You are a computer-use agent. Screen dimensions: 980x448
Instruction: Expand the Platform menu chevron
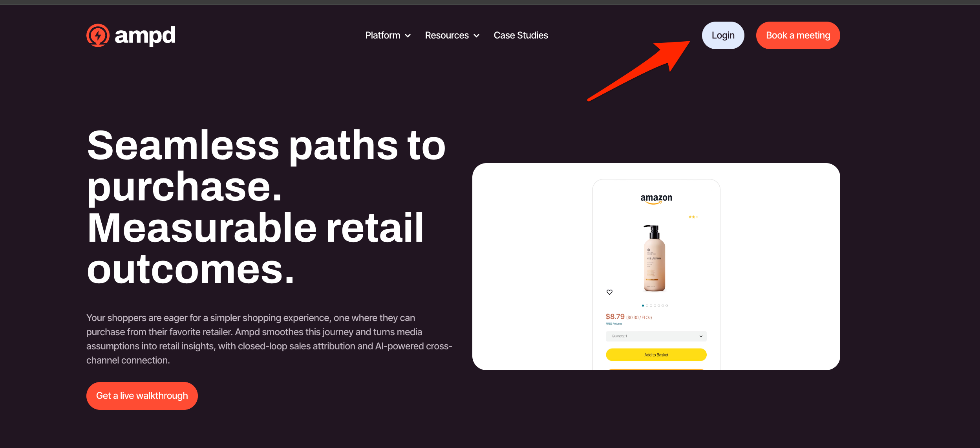[x=408, y=36]
